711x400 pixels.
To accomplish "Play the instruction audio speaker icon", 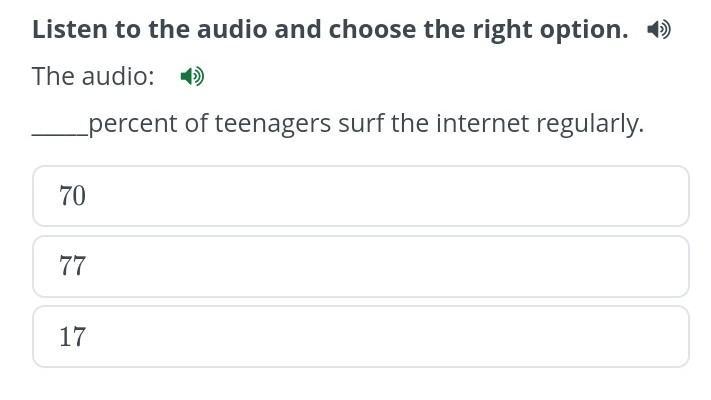I will (658, 30).
